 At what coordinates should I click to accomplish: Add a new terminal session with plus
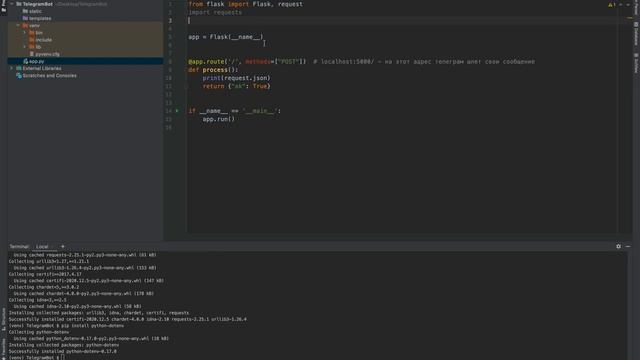point(62,246)
